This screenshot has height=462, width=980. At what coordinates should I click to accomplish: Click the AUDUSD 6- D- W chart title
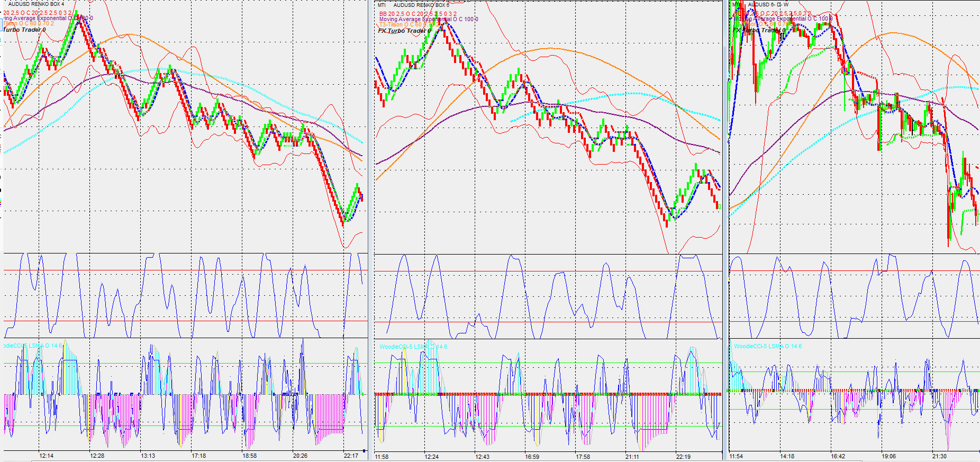[768, 4]
